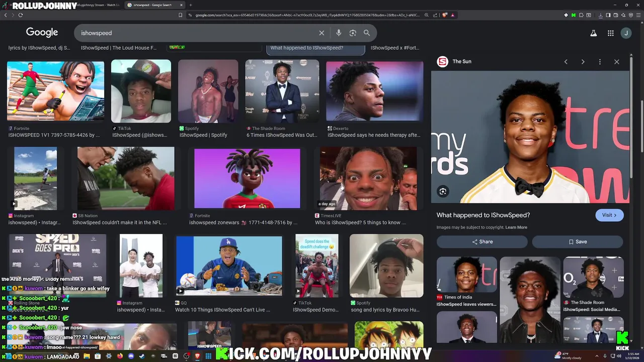
Task: Open the TikTok IShowSpeed image result
Action: tap(141, 91)
